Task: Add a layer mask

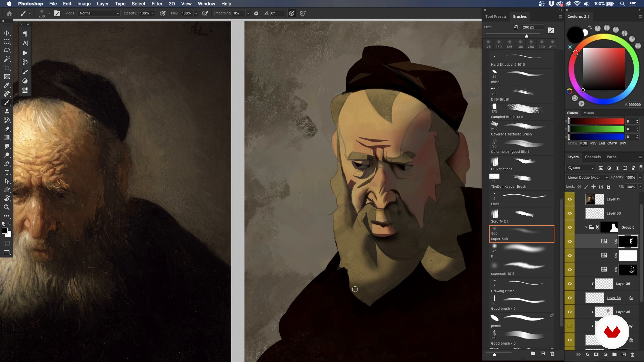Action: [x=596, y=354]
